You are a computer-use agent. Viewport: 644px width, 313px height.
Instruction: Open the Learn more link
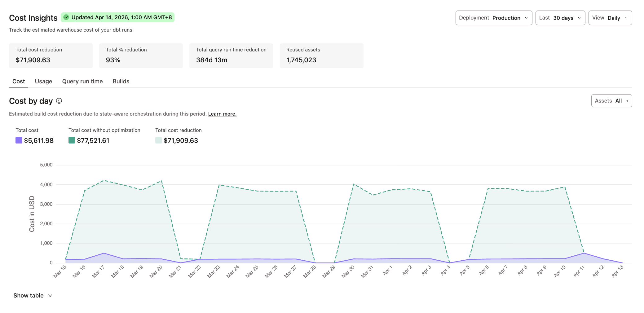pos(222,114)
